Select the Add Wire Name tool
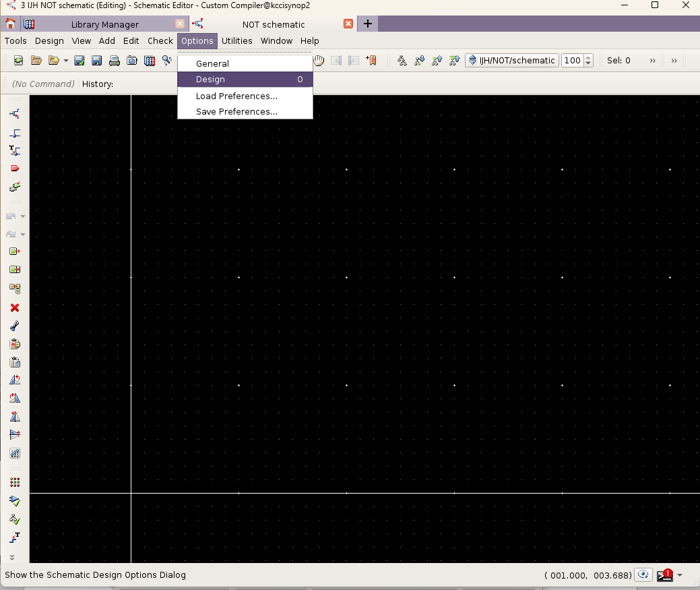The image size is (700, 590). coord(15,150)
